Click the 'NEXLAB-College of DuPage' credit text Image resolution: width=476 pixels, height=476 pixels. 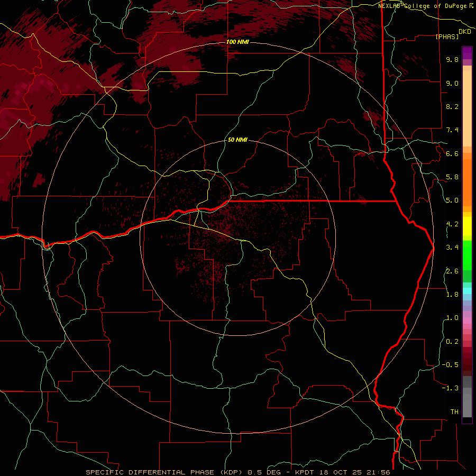tap(424, 6)
